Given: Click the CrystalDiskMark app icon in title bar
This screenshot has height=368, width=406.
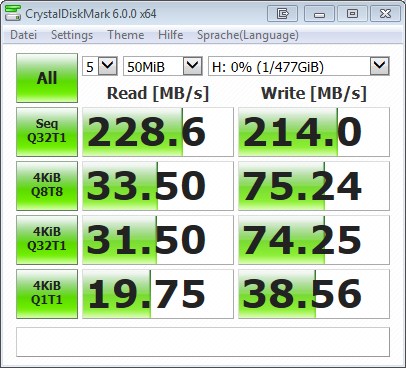Looking at the screenshot, I should (x=13, y=13).
